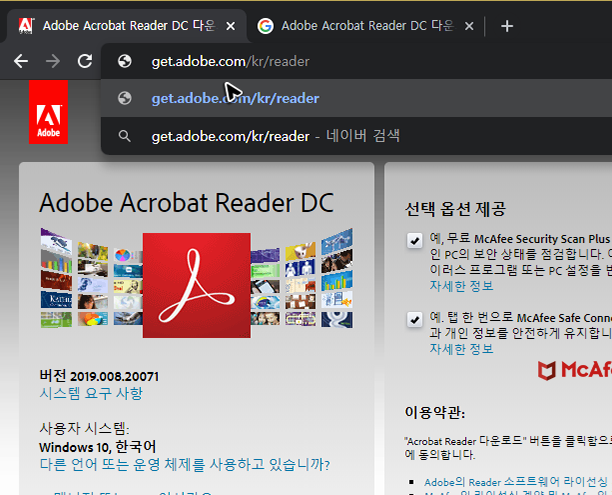The height and width of the screenshot is (495, 612).
Task: Click the 버전 2019.008.20071 version text
Action: [99, 376]
